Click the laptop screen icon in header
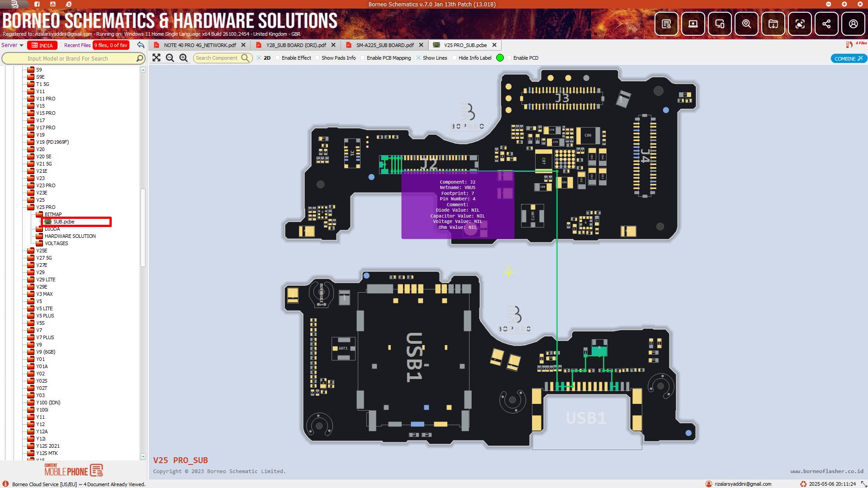This screenshot has width=868, height=488. (693, 24)
